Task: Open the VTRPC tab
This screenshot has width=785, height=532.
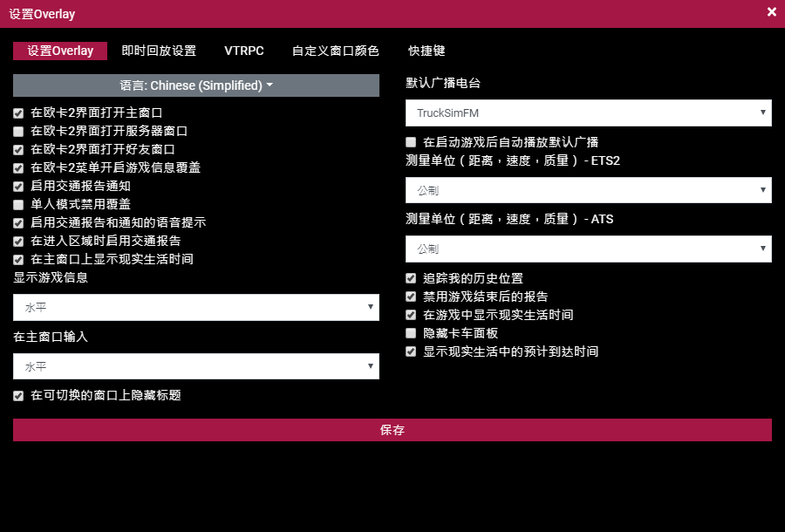Action: click(x=244, y=51)
